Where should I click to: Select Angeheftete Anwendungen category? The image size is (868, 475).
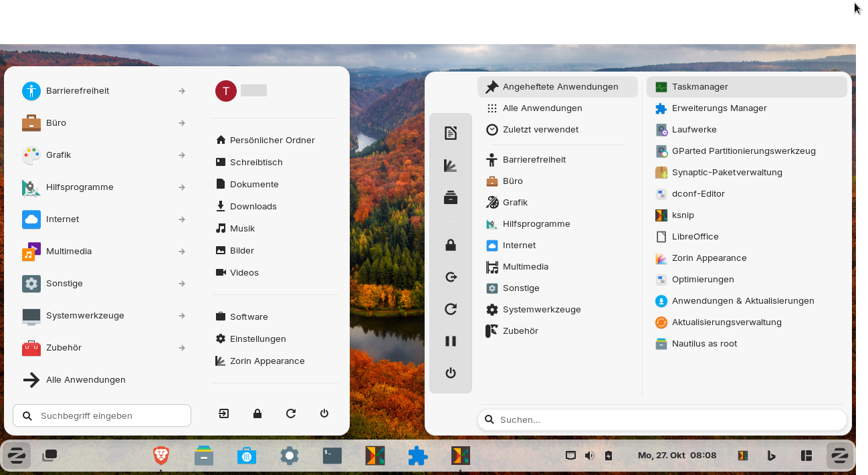[x=560, y=87]
